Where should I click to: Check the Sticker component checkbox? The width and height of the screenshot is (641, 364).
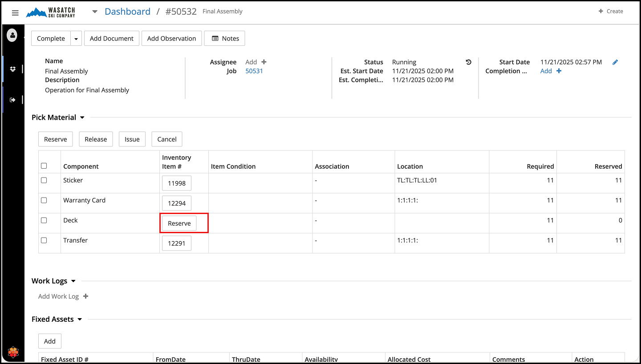pos(44,180)
